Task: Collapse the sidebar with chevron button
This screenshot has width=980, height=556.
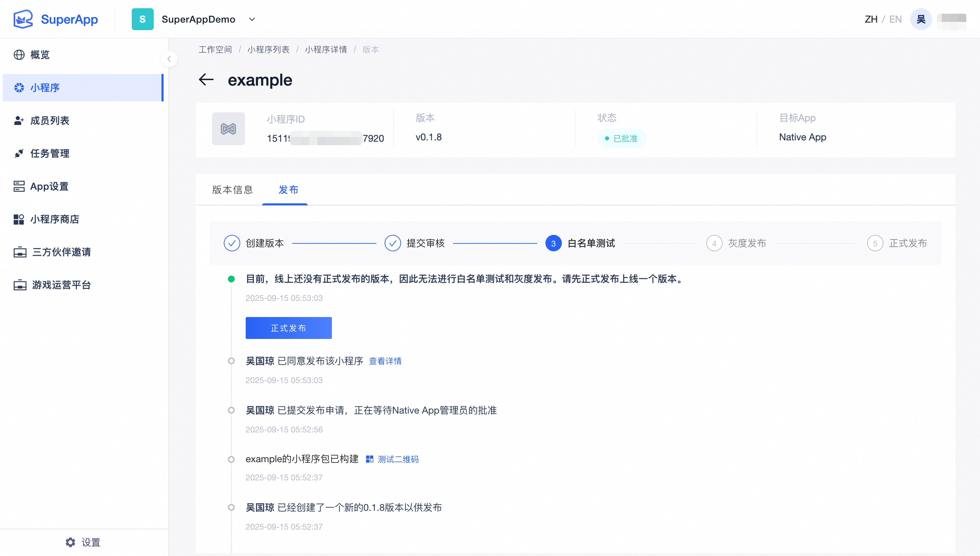Action: point(169,59)
